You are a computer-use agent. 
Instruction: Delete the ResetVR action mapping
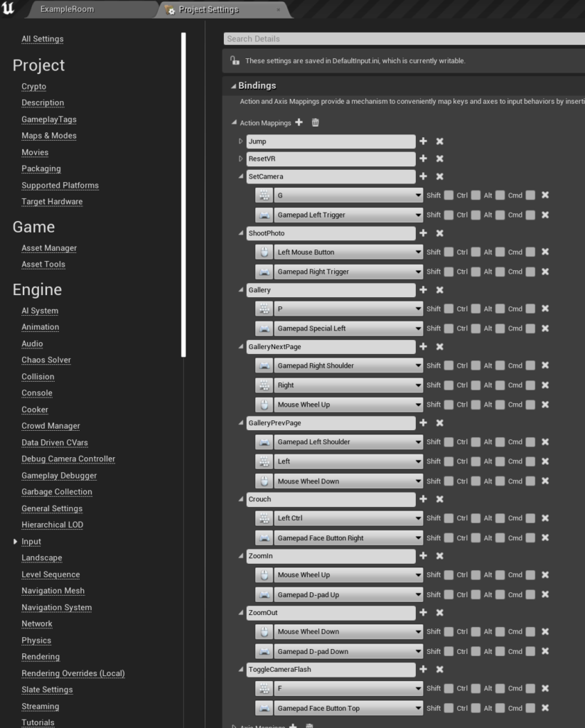point(439,159)
